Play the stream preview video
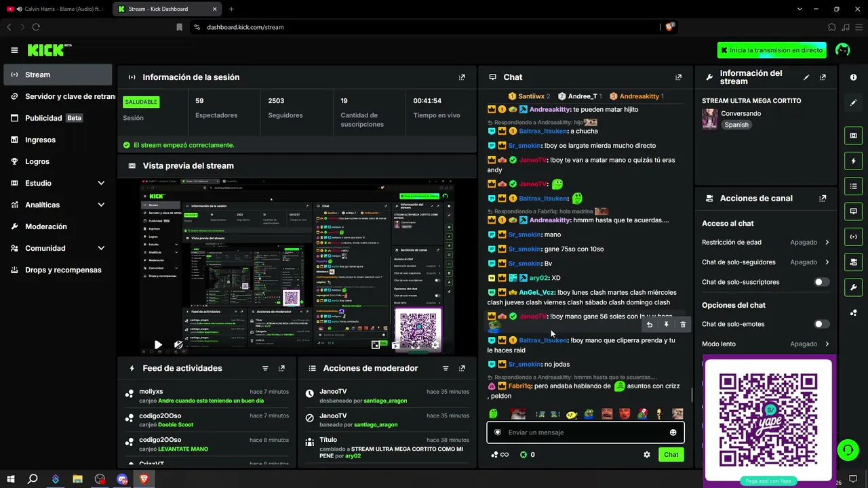The height and width of the screenshot is (488, 868). tap(158, 345)
